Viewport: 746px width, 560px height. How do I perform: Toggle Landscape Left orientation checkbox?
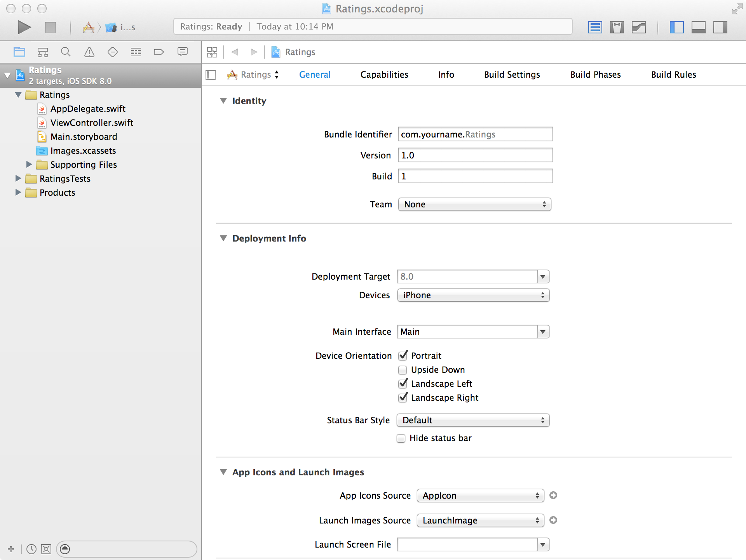(403, 384)
